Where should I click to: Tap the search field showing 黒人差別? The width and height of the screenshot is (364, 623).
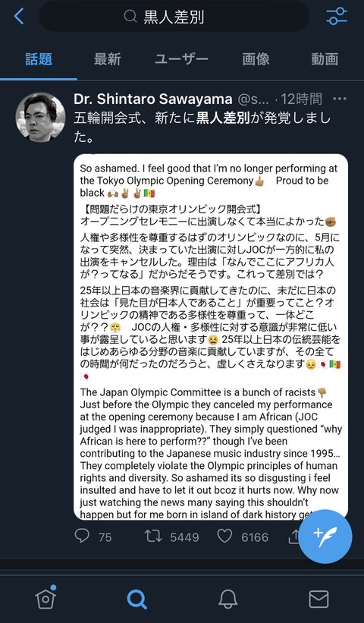point(174,16)
